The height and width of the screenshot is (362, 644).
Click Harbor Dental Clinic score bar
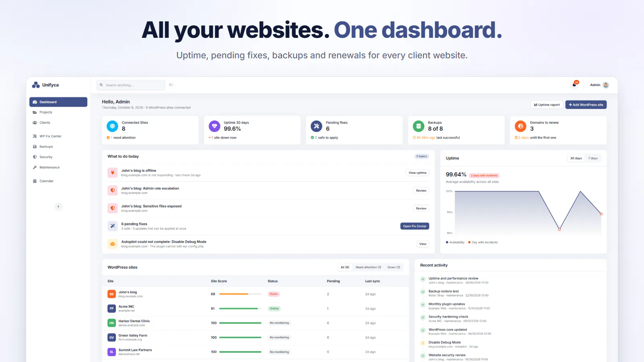[240, 323]
